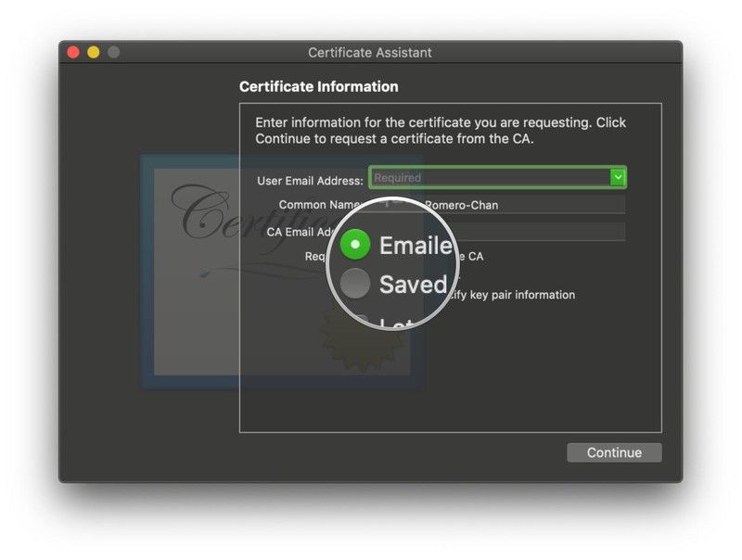This screenshot has height=560, width=742.
Task: Minimize the Certificate Assistant window
Action: pyautogui.click(x=94, y=53)
